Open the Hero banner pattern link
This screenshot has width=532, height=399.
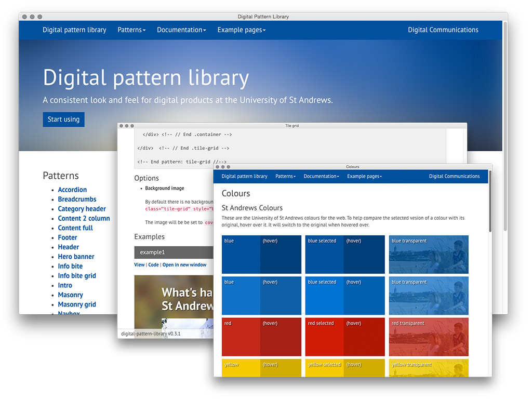point(76,257)
